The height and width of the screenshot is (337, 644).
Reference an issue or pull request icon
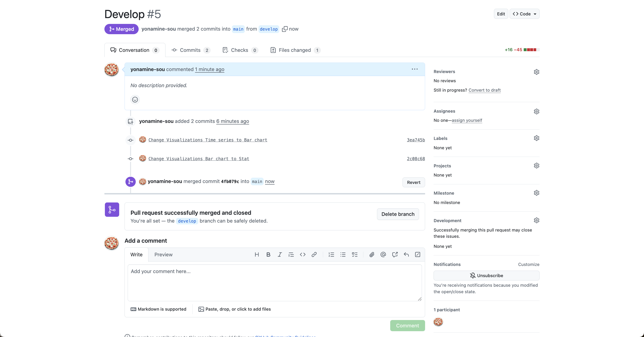[x=395, y=255]
